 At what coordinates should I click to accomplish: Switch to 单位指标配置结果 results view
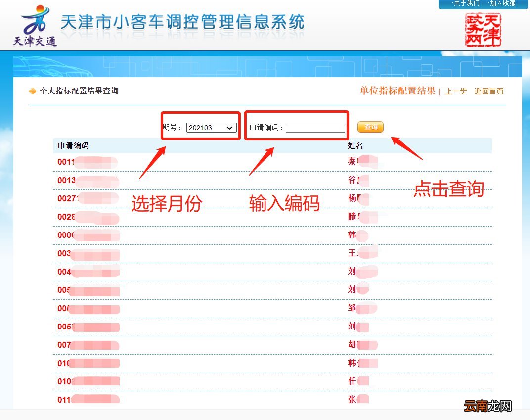[397, 91]
